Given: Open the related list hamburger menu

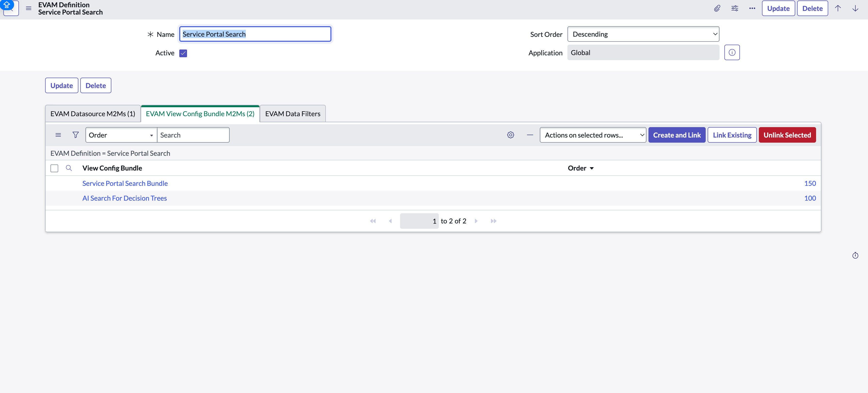Looking at the screenshot, I should [x=58, y=135].
